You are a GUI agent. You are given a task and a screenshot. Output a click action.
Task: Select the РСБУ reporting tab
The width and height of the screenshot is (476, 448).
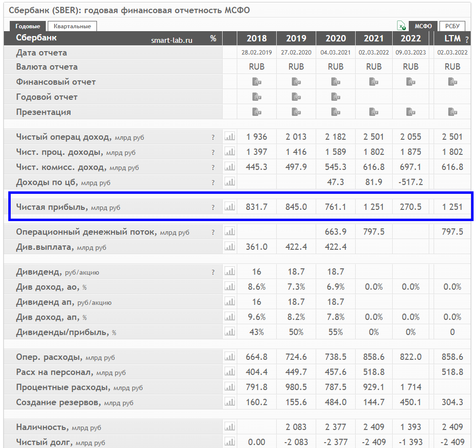452,26
